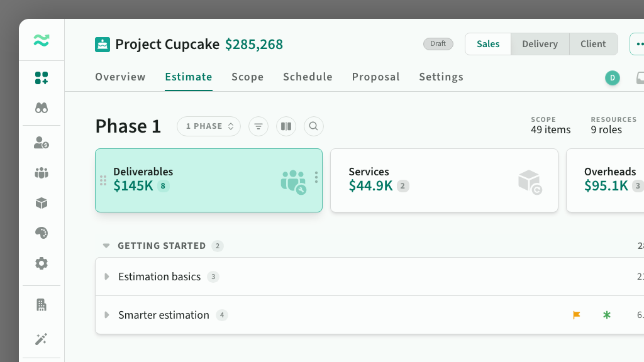Open the 1 PHASE dropdown selector
The image size is (644, 362).
[x=209, y=126]
